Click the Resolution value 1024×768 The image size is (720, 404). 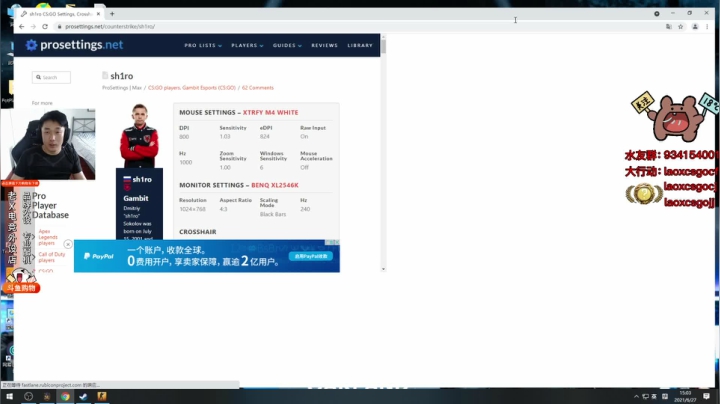click(x=193, y=209)
